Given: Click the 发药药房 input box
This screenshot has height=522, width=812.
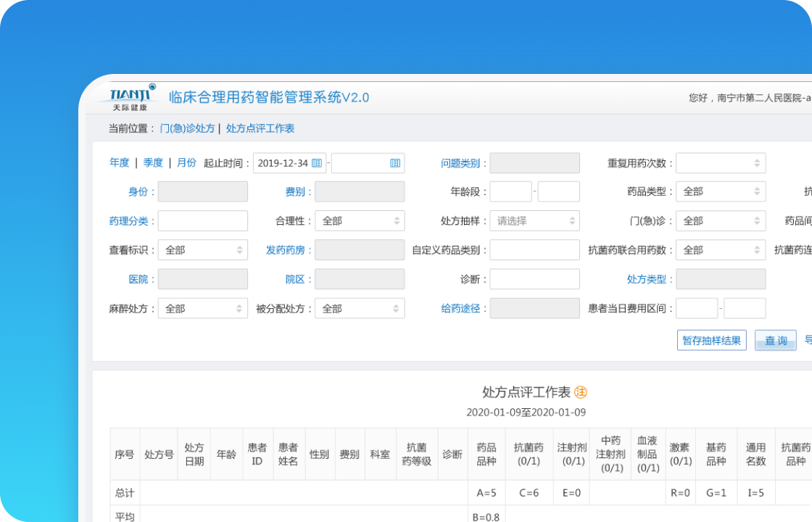Looking at the screenshot, I should point(360,250).
